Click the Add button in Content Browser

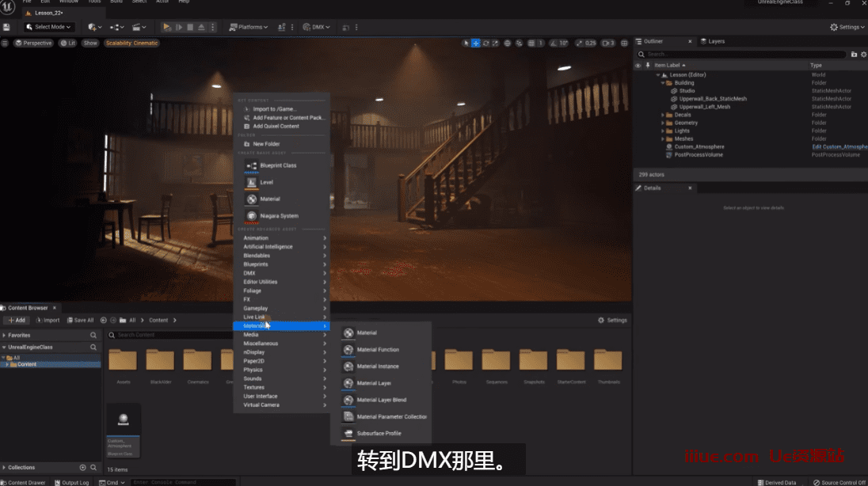point(16,321)
